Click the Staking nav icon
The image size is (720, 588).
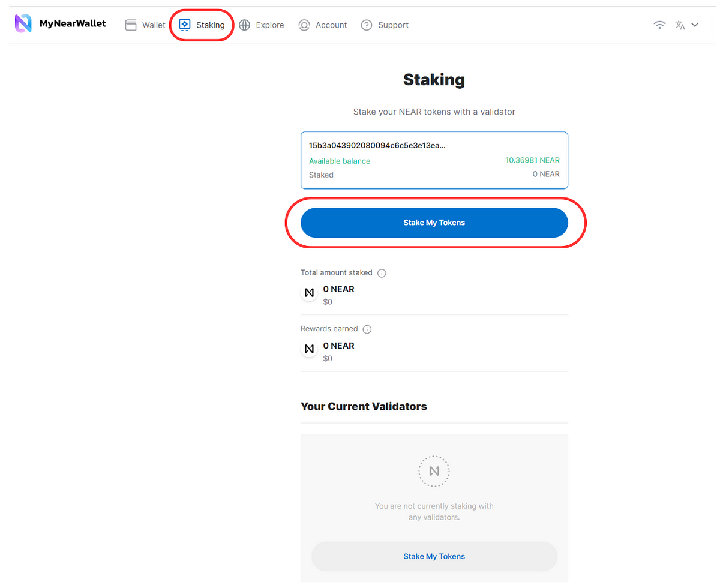click(x=185, y=25)
